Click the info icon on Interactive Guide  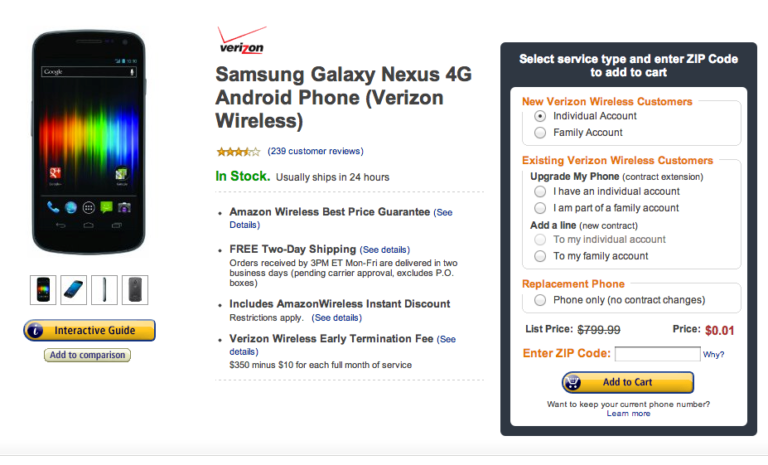[x=35, y=330]
